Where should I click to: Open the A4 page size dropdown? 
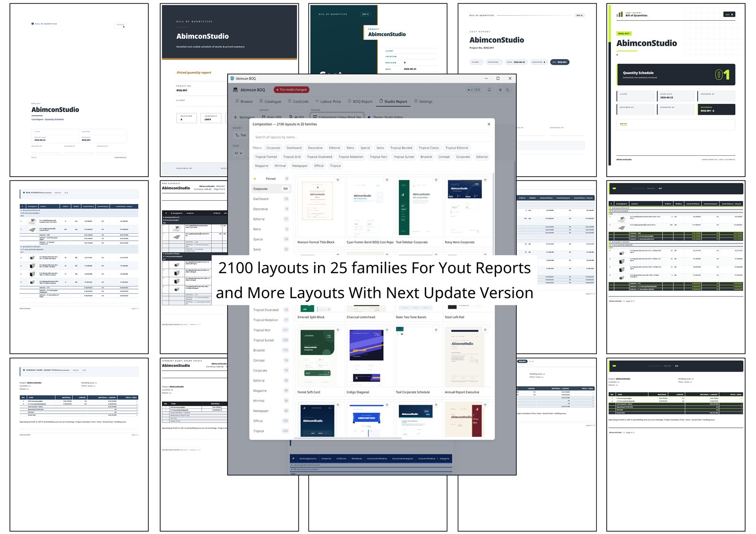238,153
